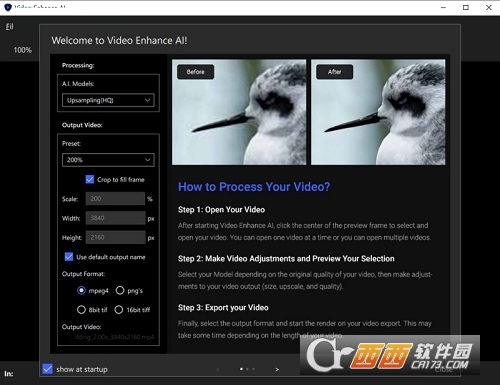Image resolution: width=500 pixels, height=385 pixels.
Task: Select 8bit tif output format
Action: [x=81, y=310]
